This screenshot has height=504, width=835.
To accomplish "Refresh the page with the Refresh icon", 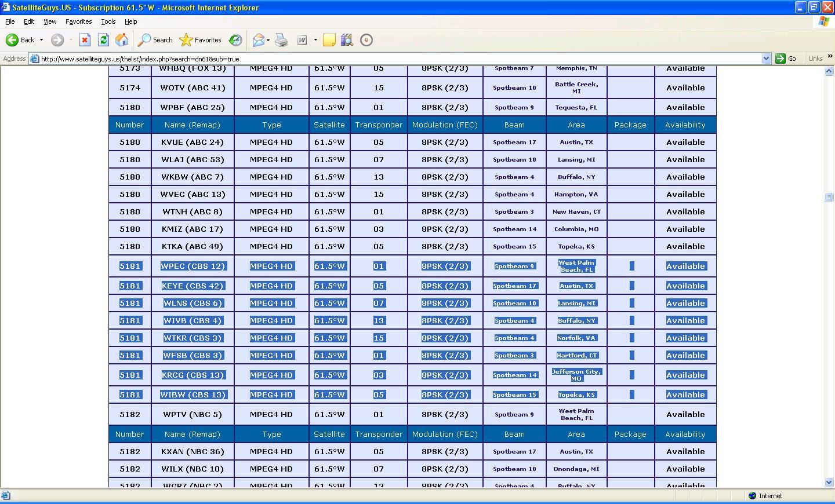I will point(103,40).
